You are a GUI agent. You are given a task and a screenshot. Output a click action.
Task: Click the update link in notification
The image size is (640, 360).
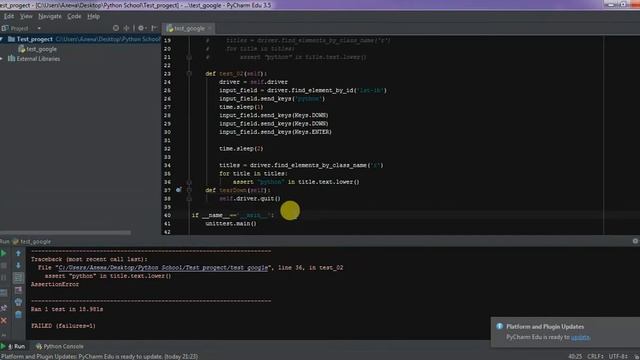point(580,337)
